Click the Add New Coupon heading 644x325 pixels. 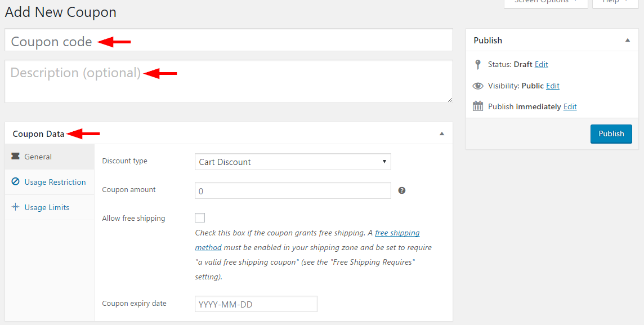coord(61,12)
